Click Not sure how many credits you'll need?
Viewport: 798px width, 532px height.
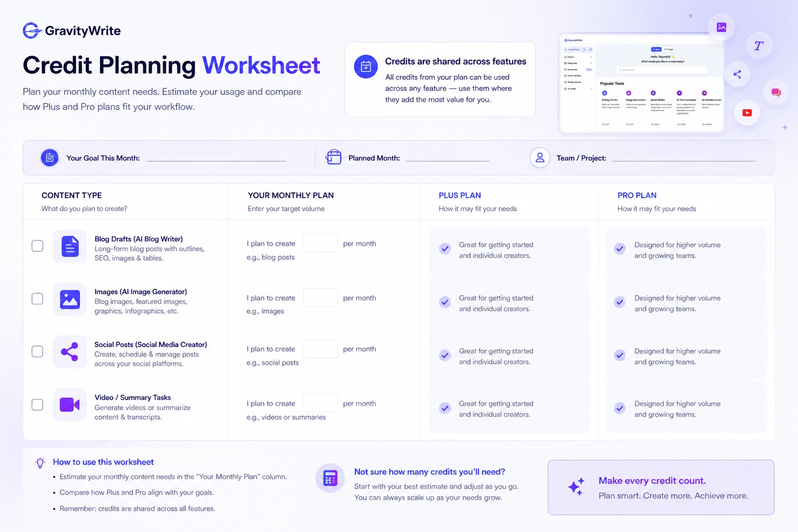coord(430,472)
